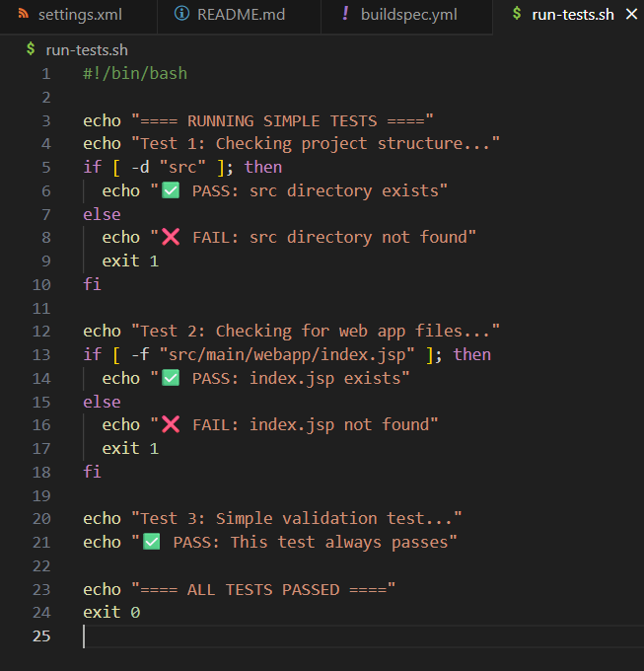Click line number 5 in the gutter
The width and height of the screenshot is (644, 671).
coord(46,168)
